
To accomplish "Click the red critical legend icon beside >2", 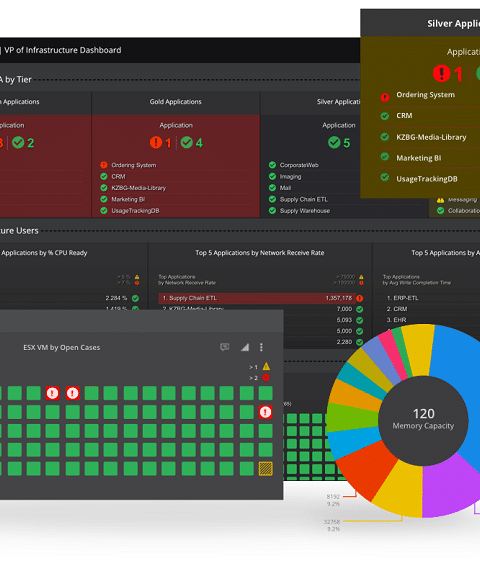I will point(266,377).
